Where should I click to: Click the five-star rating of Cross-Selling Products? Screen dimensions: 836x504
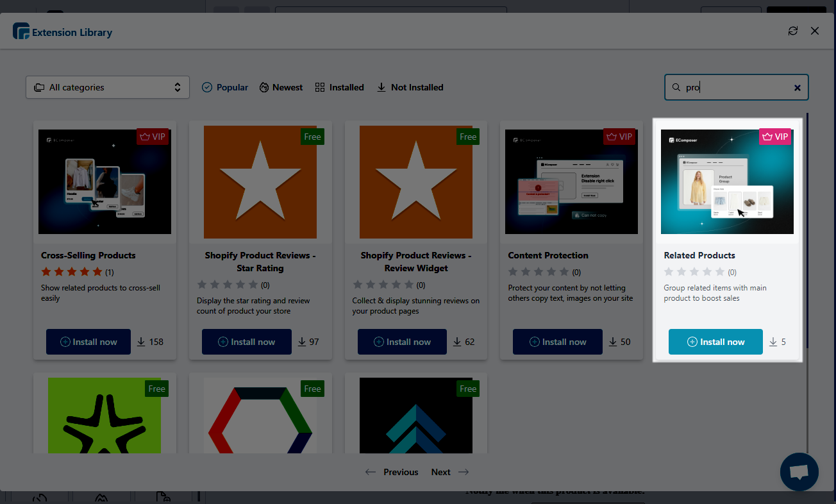click(72, 272)
